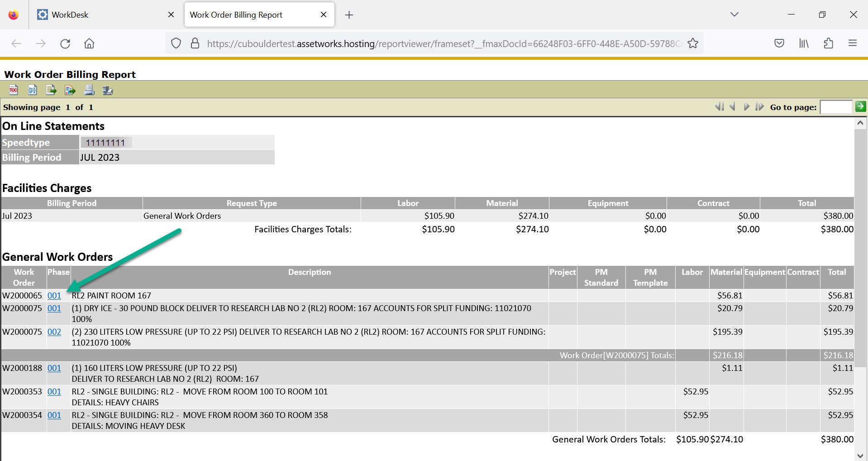Skip to the last page arrow

click(759, 107)
